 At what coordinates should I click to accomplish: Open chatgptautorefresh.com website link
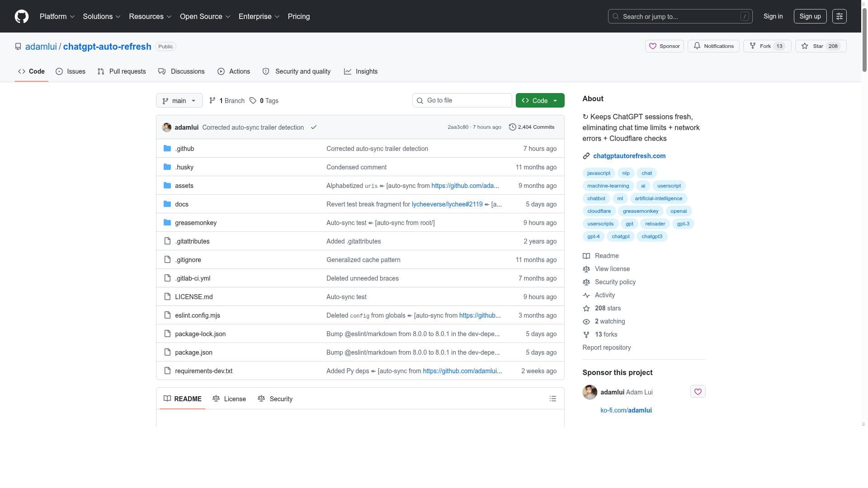coord(629,156)
